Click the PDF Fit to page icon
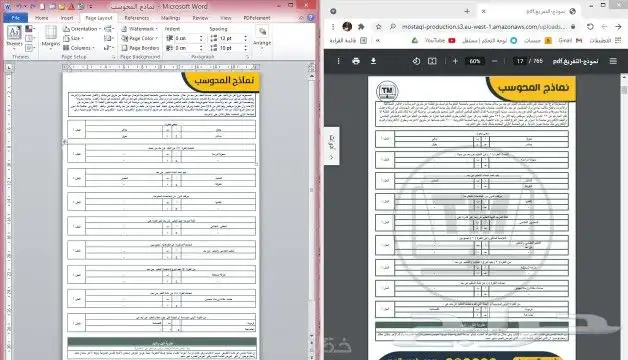 click(432, 61)
